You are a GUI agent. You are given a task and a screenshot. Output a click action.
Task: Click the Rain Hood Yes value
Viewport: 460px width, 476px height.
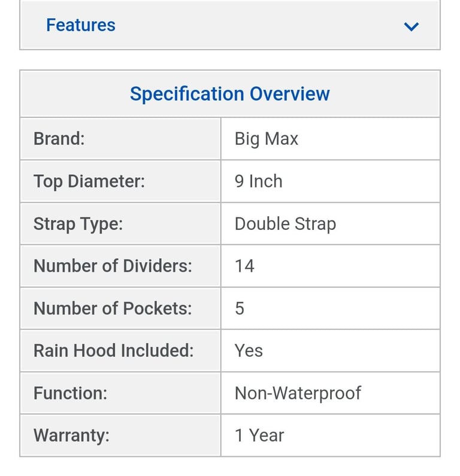[x=249, y=351]
